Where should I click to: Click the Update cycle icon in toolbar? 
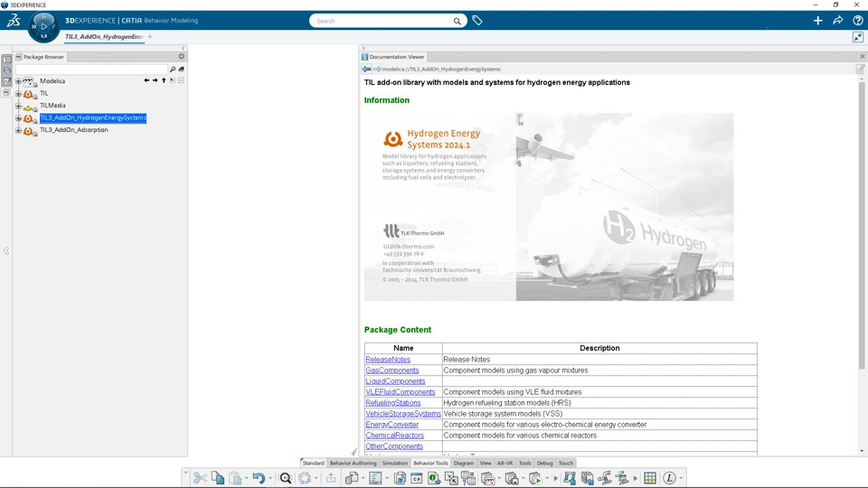coord(305,477)
